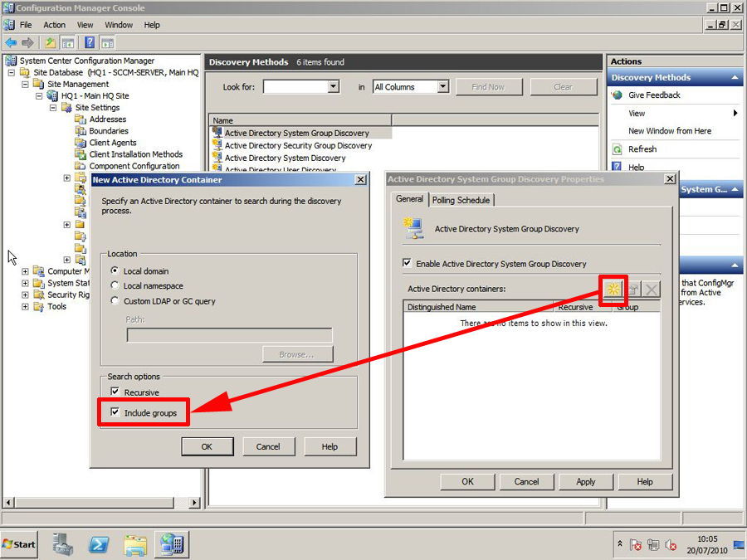
Task: Toggle the Recursive checkbox
Action: (115, 392)
